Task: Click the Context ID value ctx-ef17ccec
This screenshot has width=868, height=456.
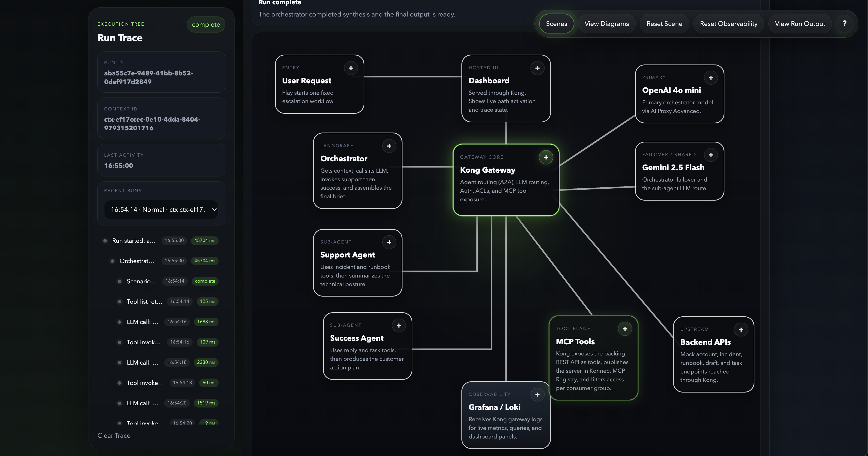Action: pos(152,124)
